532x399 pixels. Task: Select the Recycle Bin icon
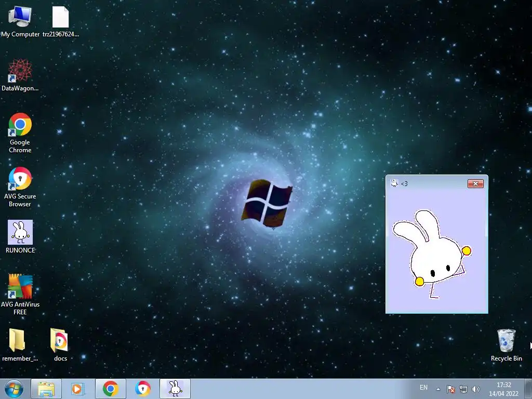tap(506, 345)
